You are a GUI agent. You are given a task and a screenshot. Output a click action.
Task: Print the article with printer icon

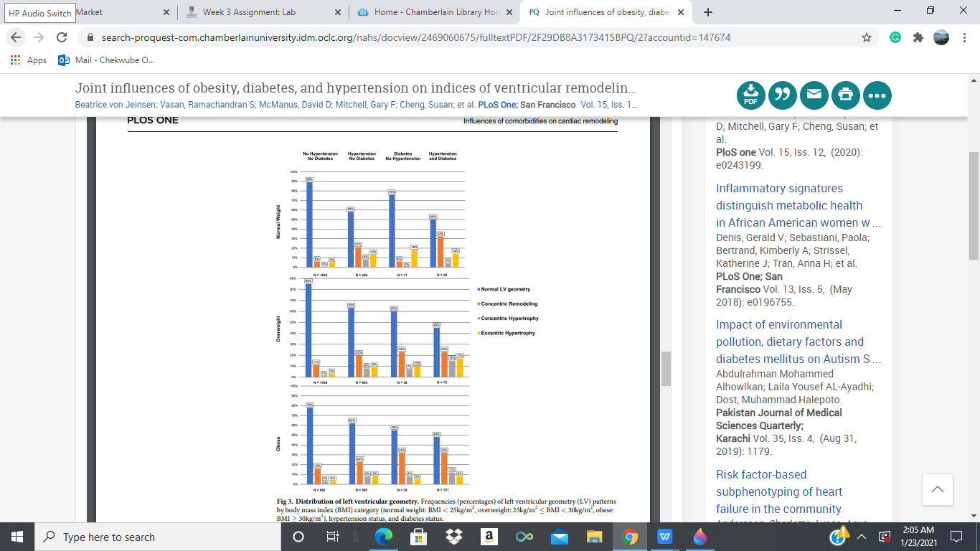pos(846,95)
